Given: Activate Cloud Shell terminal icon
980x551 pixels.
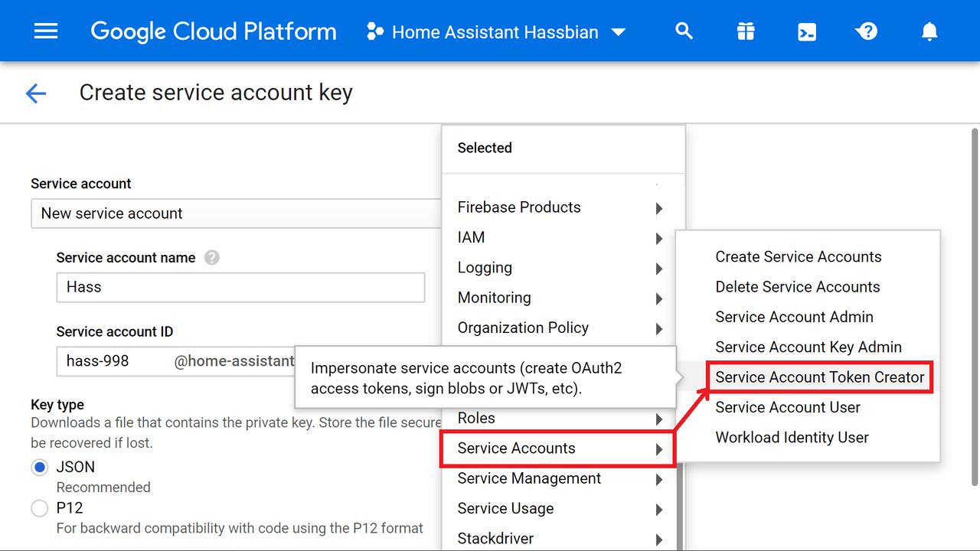Looking at the screenshot, I should 806,32.
